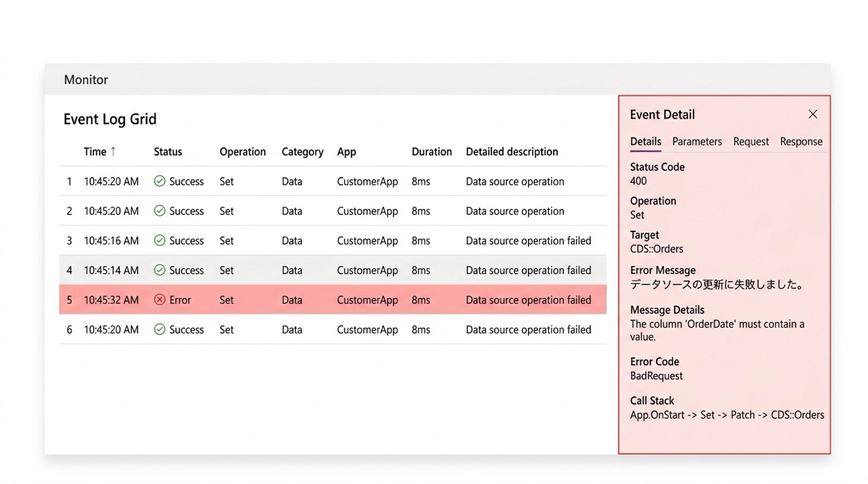868x484 pixels.
Task: Switch to the Parameters tab
Action: pyautogui.click(x=697, y=142)
